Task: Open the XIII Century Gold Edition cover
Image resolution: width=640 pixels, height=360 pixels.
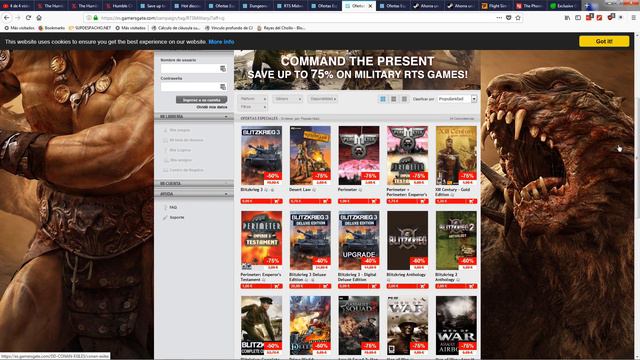Action: tap(456, 156)
